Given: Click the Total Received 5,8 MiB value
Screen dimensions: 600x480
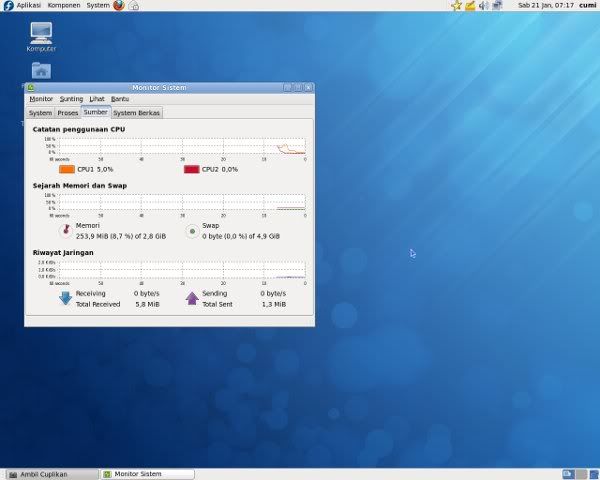Looking at the screenshot, I should pyautogui.click(x=147, y=304).
